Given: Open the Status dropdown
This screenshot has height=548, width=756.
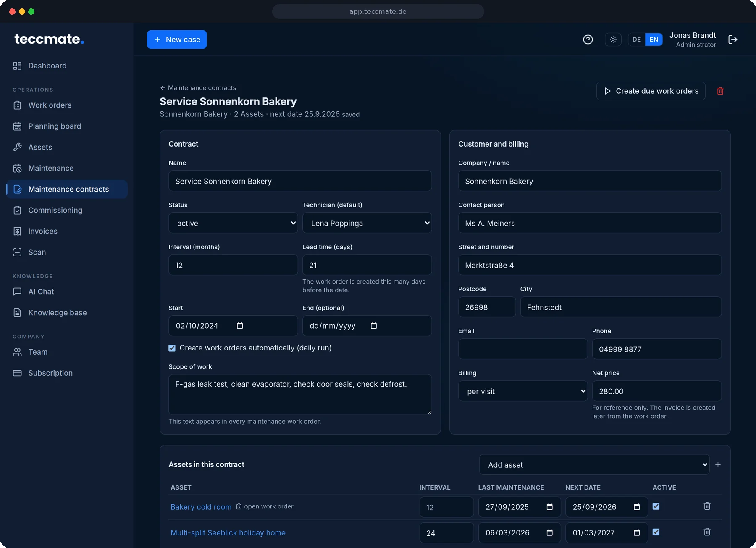Looking at the screenshot, I should point(233,223).
